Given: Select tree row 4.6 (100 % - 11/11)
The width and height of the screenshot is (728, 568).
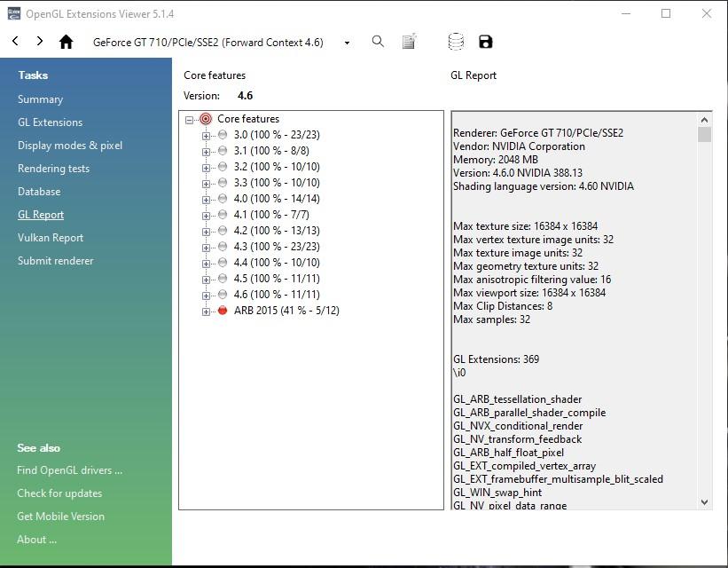Looking at the screenshot, I should (x=277, y=295).
